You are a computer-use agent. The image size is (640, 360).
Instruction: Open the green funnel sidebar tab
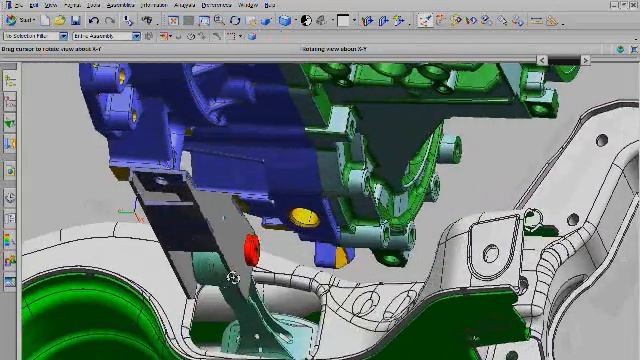(10, 122)
